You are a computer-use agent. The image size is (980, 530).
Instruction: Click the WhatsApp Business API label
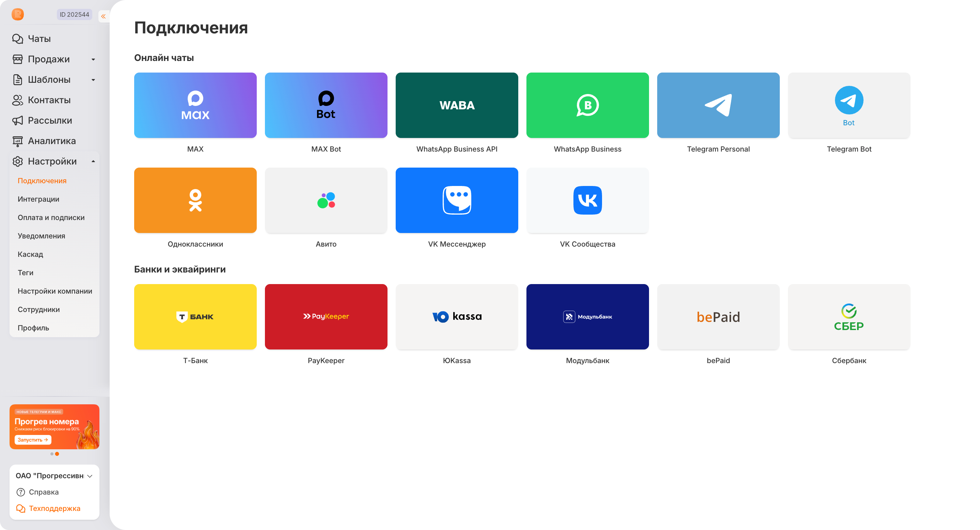pyautogui.click(x=457, y=149)
